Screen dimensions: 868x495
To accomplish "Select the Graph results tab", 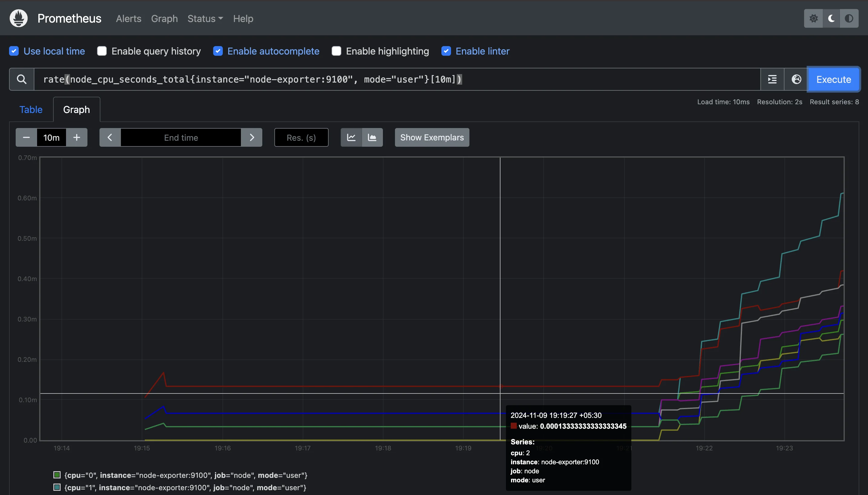I will 77,109.
